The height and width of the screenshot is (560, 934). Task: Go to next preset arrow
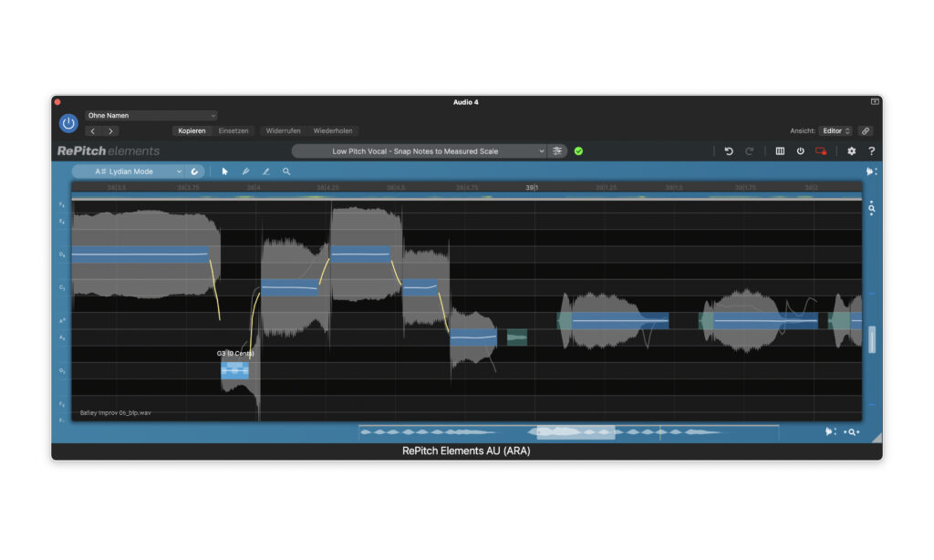coord(110,131)
